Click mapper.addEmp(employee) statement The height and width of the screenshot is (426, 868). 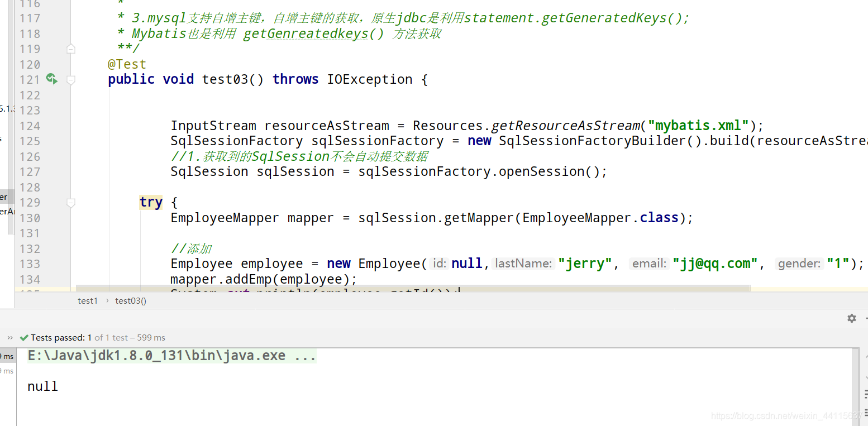pos(264,279)
